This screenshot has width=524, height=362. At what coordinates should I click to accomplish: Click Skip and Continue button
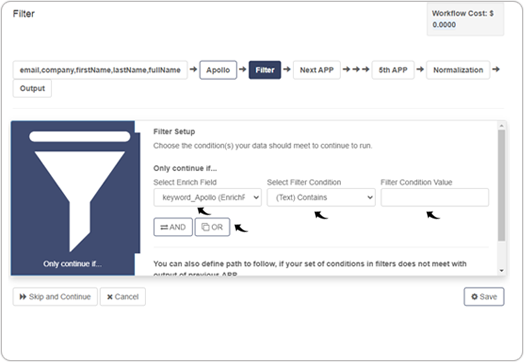55,296
